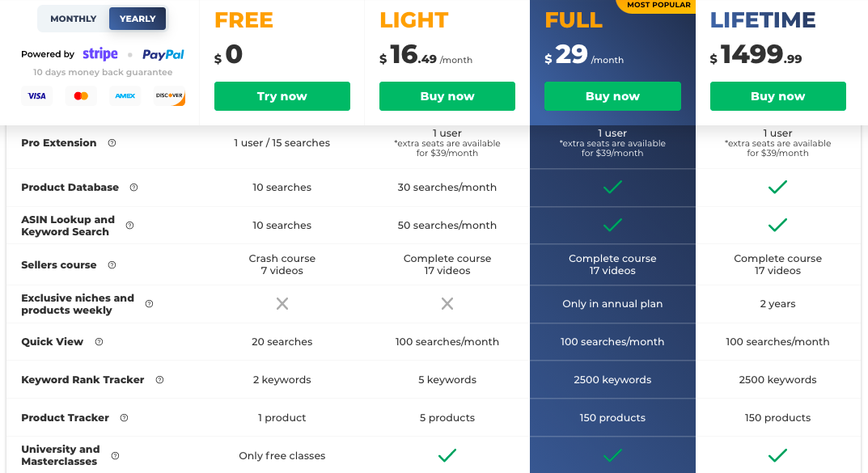Click the Discover card icon
Viewport: 868px width, 473px height.
click(170, 96)
